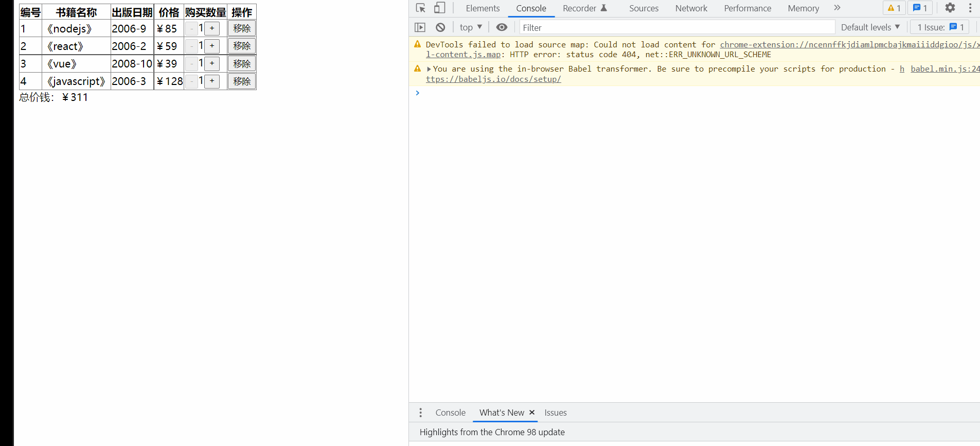The height and width of the screenshot is (446, 980).
Task: Switch to the Elements tab
Action: pyautogui.click(x=483, y=8)
